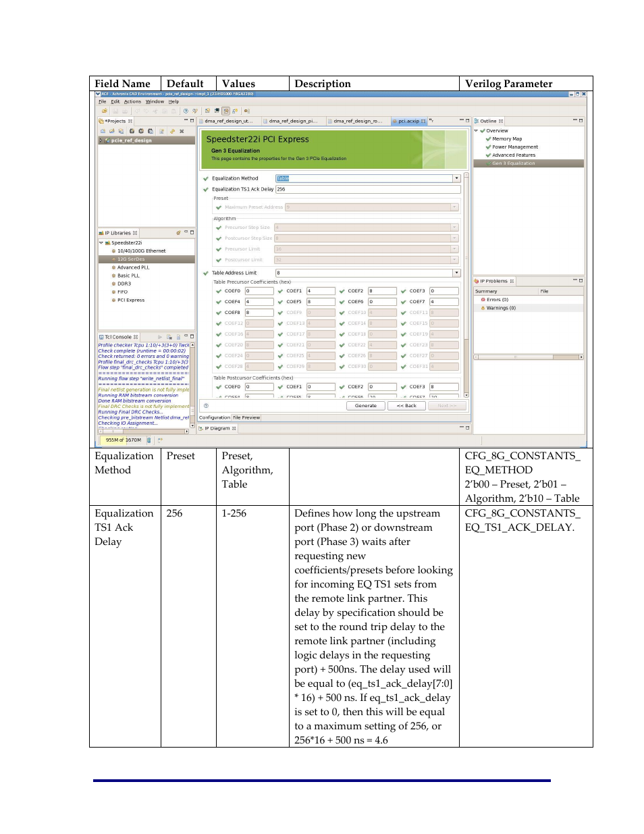644x834 pixels.
Task: Switch to the File Preview tab
Action: click(x=246, y=417)
